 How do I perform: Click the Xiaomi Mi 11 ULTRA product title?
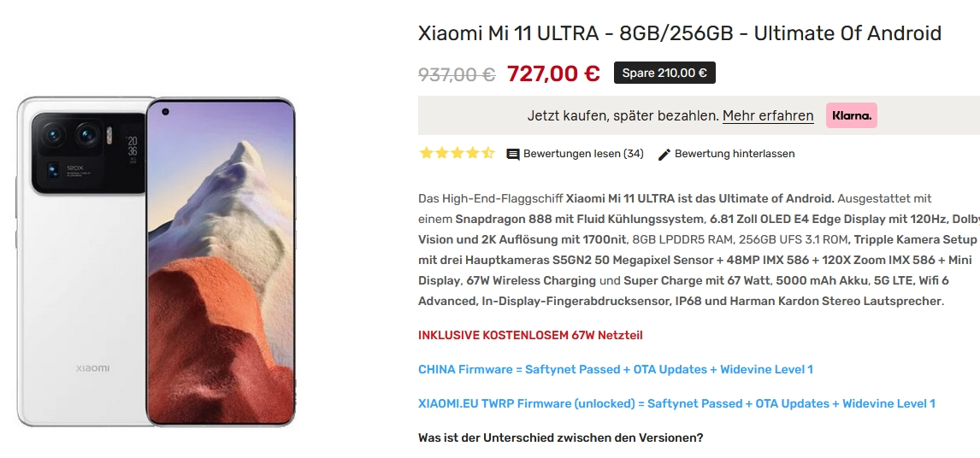click(x=679, y=33)
